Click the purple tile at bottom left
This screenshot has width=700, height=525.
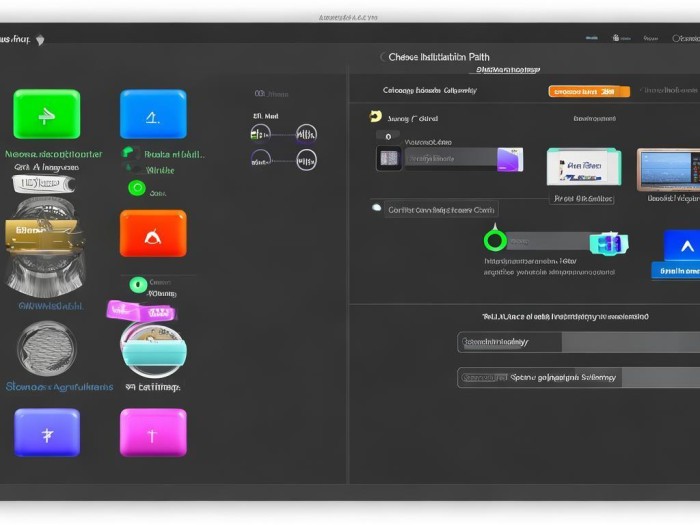tap(47, 432)
